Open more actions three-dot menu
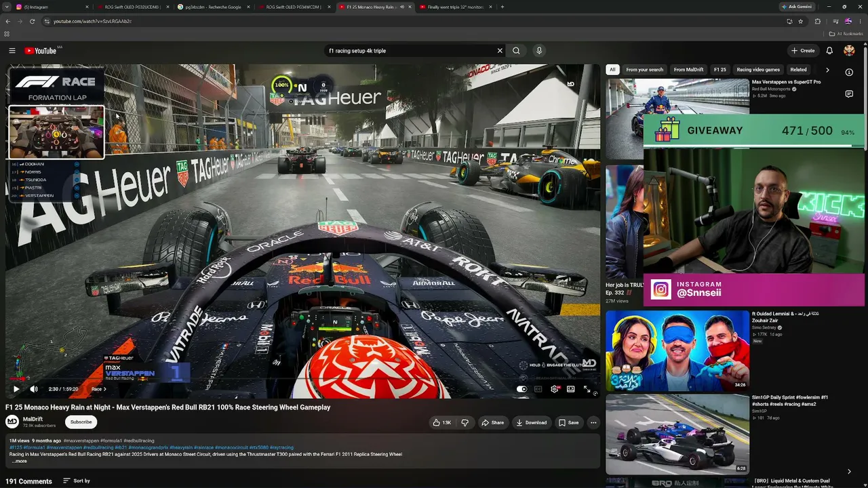Image resolution: width=868 pixels, height=488 pixels. point(593,422)
